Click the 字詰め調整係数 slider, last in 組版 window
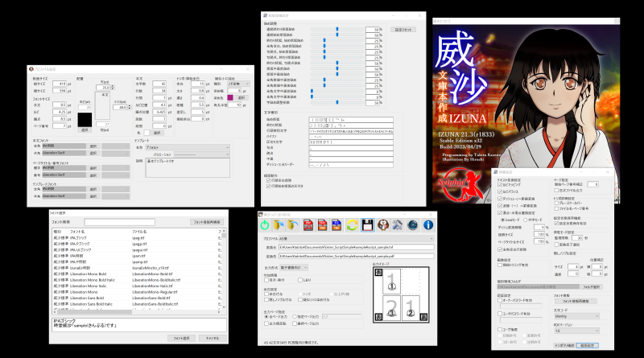 [x=336, y=103]
